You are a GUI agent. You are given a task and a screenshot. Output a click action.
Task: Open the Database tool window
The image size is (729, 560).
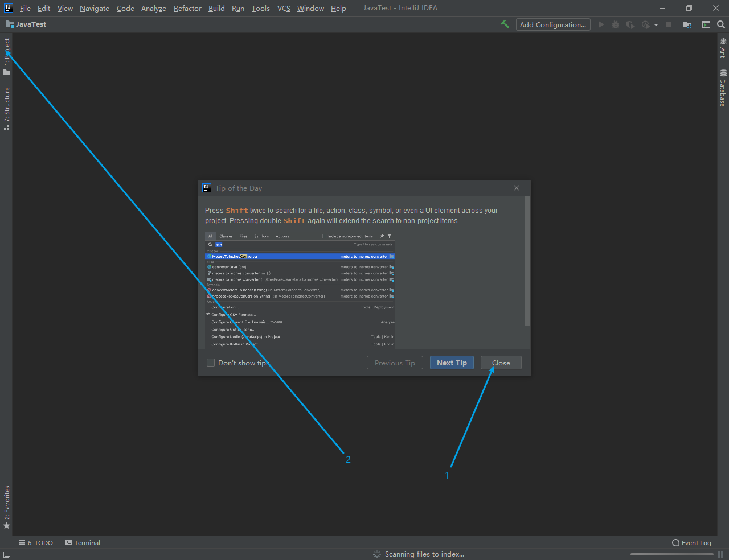(723, 88)
